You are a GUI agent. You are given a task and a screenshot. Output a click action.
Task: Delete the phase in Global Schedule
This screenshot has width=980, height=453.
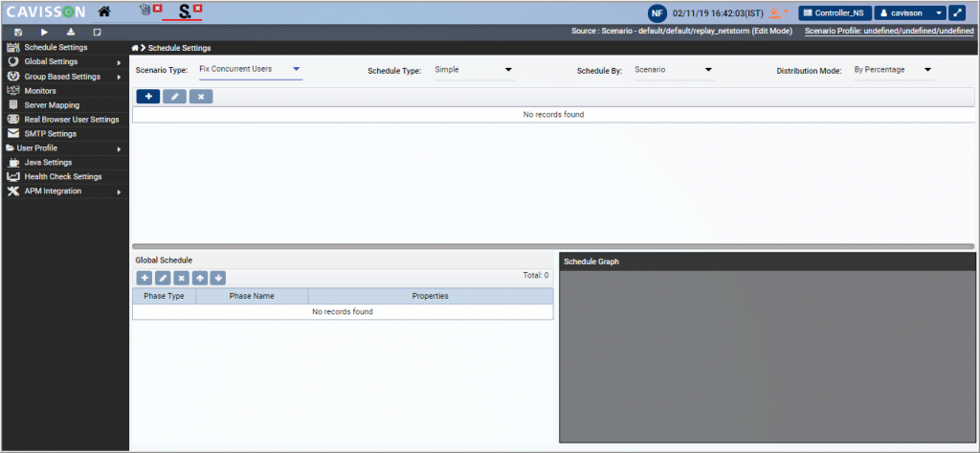(x=181, y=278)
